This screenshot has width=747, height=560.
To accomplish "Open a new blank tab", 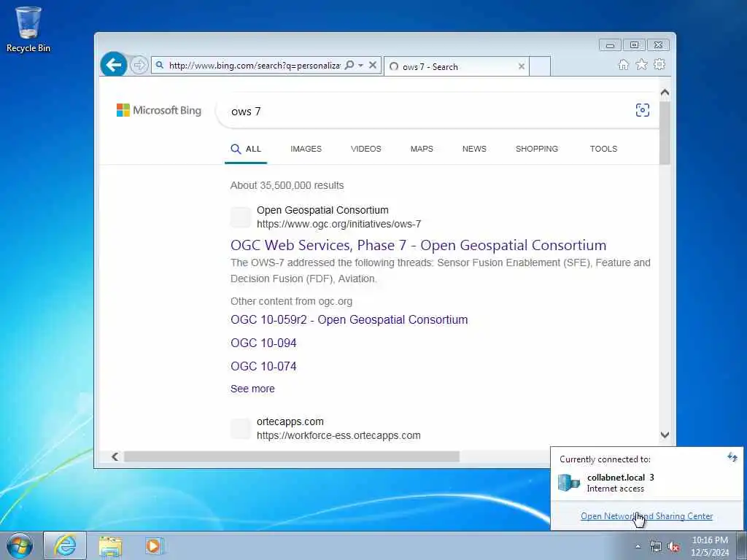I will click(540, 66).
